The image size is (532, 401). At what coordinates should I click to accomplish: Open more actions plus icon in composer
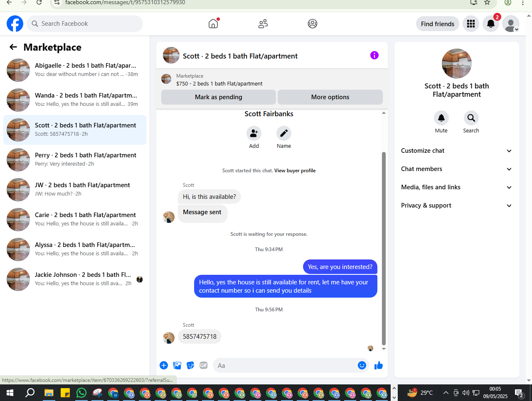(x=164, y=365)
